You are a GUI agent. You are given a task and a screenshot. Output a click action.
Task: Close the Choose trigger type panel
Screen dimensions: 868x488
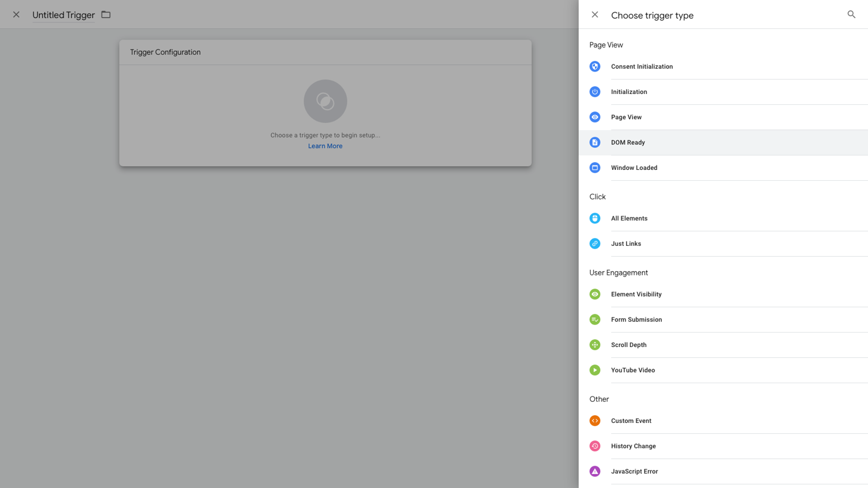click(x=595, y=15)
